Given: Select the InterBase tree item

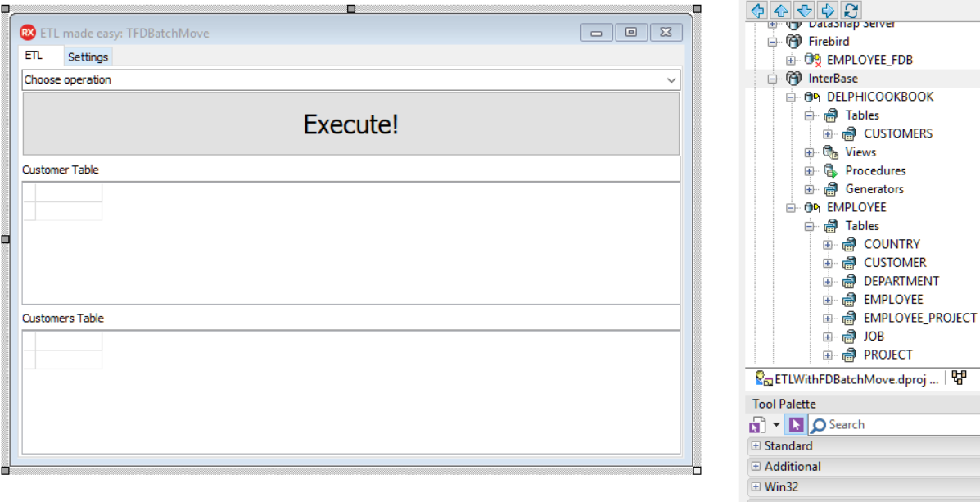Looking at the screenshot, I should coord(833,79).
